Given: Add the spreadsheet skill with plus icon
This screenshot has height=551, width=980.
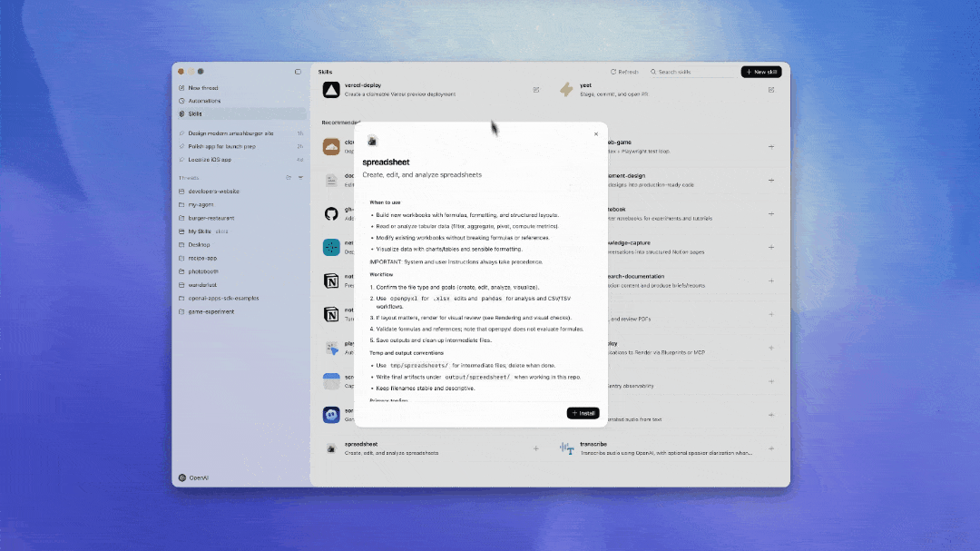Looking at the screenshot, I should [536, 448].
